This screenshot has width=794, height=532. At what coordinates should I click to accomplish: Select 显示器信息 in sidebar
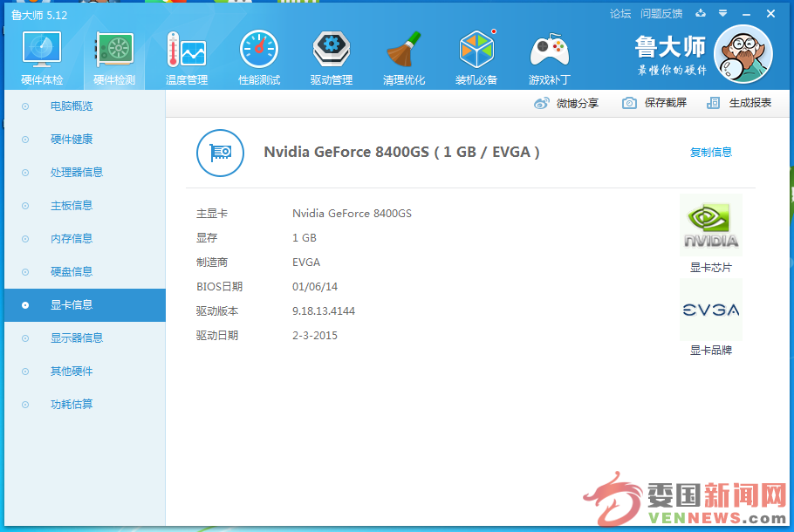pos(86,338)
